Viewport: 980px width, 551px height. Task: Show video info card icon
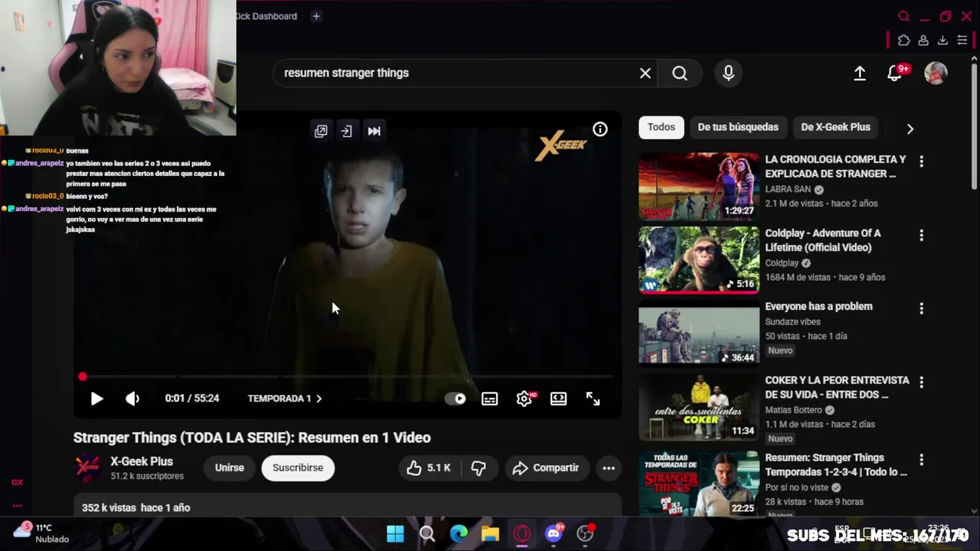(x=600, y=129)
